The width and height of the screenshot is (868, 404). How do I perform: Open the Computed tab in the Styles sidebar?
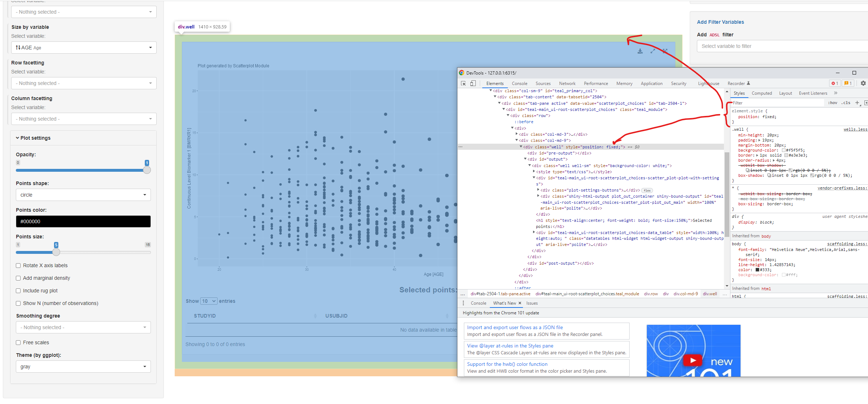[x=762, y=93]
